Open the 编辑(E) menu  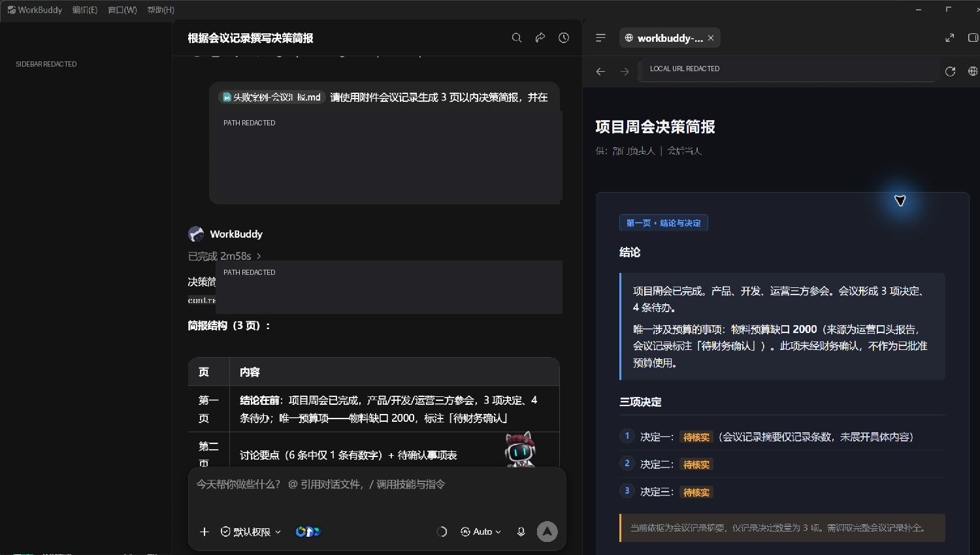point(85,10)
